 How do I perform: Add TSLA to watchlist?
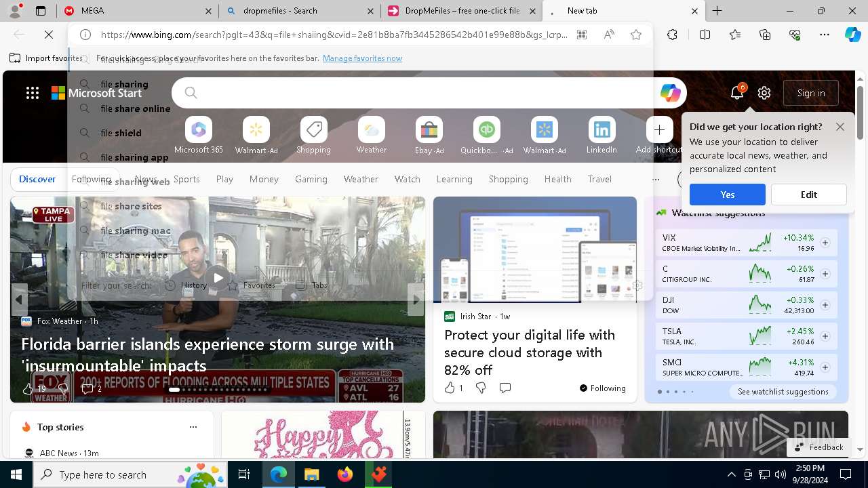[x=825, y=336]
